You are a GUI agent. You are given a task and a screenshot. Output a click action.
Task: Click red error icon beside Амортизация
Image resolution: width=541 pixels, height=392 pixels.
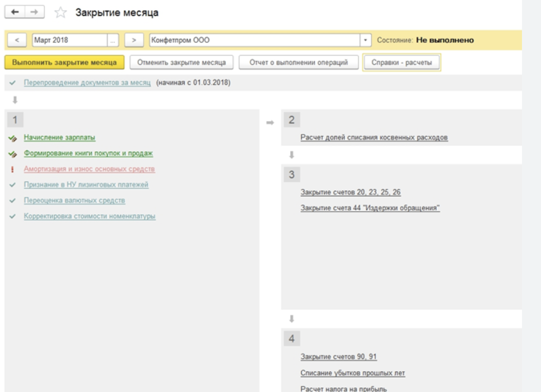12,169
